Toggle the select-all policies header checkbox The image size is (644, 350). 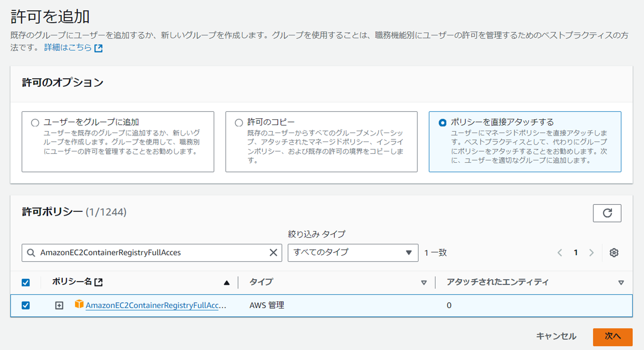26,282
